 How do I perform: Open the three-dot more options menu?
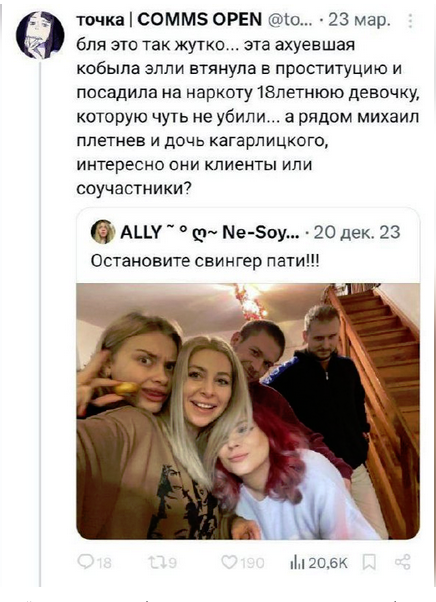[x=410, y=21]
